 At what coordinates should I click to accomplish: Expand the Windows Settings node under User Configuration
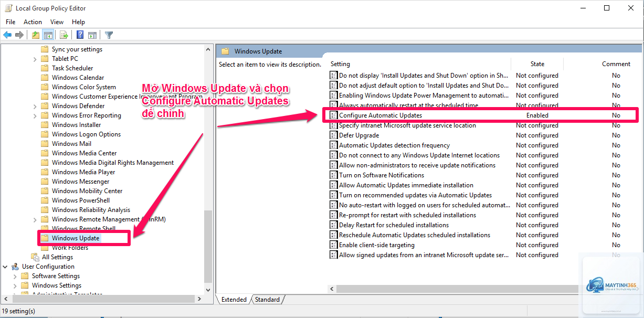point(15,285)
